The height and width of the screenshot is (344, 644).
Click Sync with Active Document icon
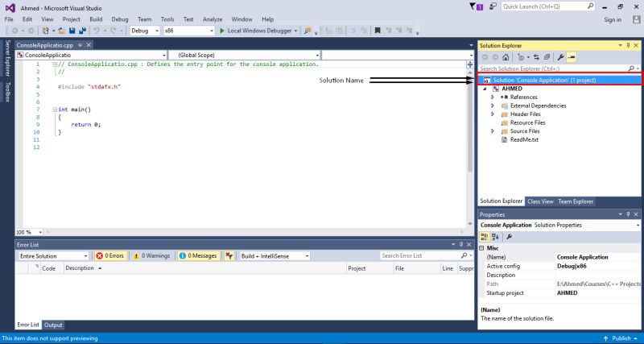[536, 57]
